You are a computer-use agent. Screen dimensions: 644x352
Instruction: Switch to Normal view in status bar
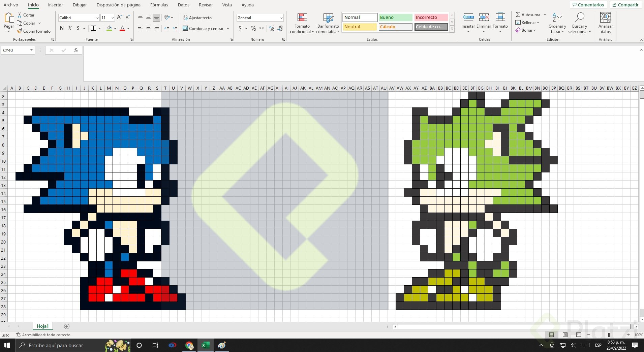coord(551,335)
